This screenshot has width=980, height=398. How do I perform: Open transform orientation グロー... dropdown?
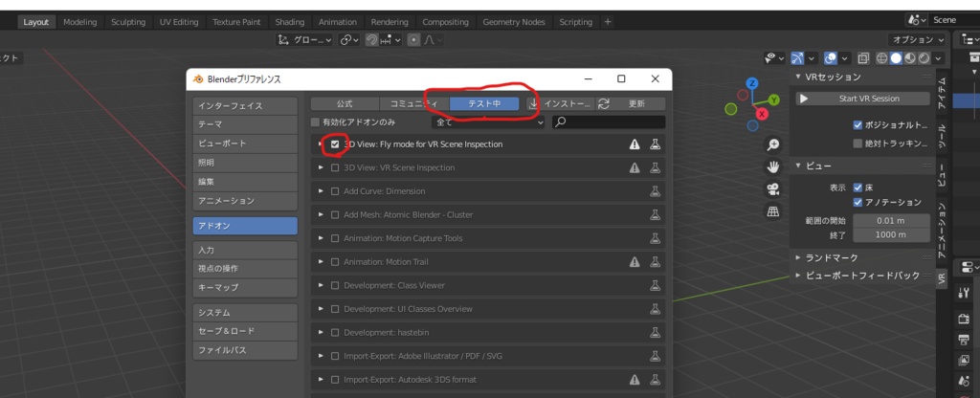[x=305, y=39]
